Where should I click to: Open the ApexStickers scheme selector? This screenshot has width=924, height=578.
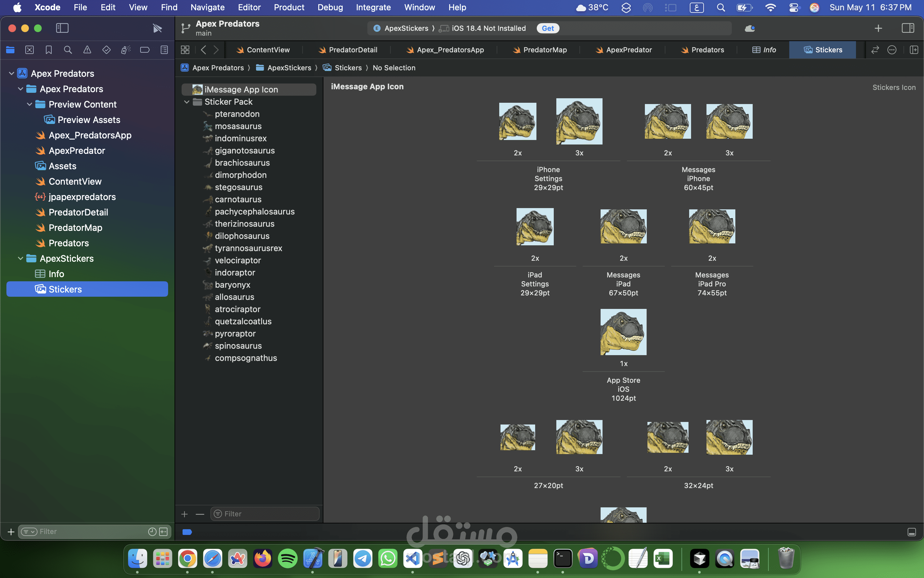[401, 28]
